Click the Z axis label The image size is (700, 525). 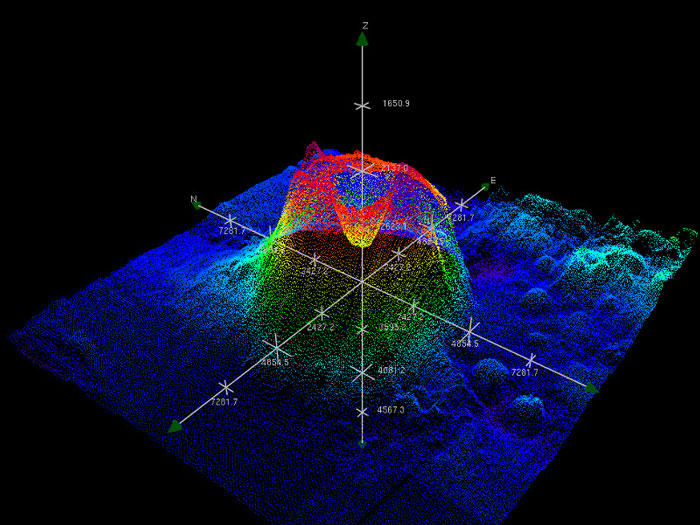(365, 25)
